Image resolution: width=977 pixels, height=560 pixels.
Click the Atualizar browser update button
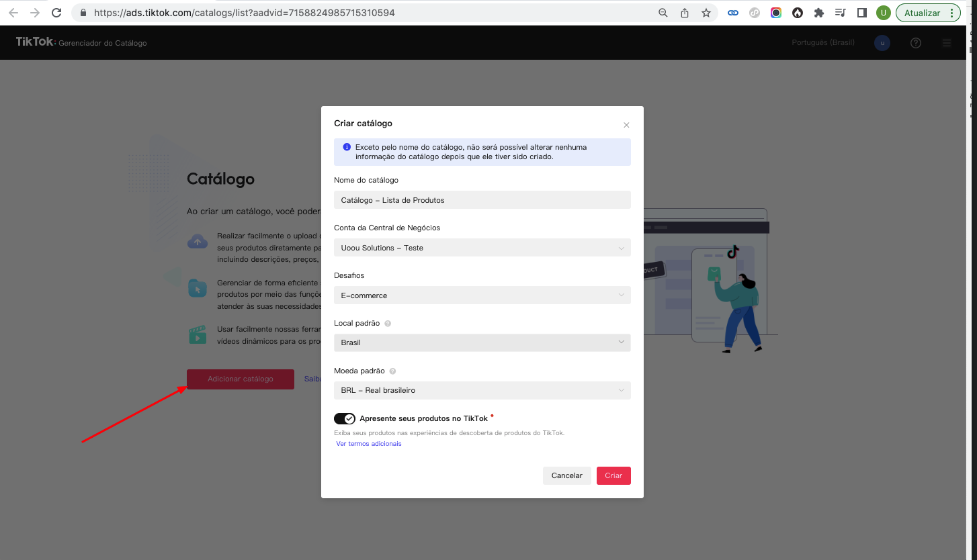922,13
